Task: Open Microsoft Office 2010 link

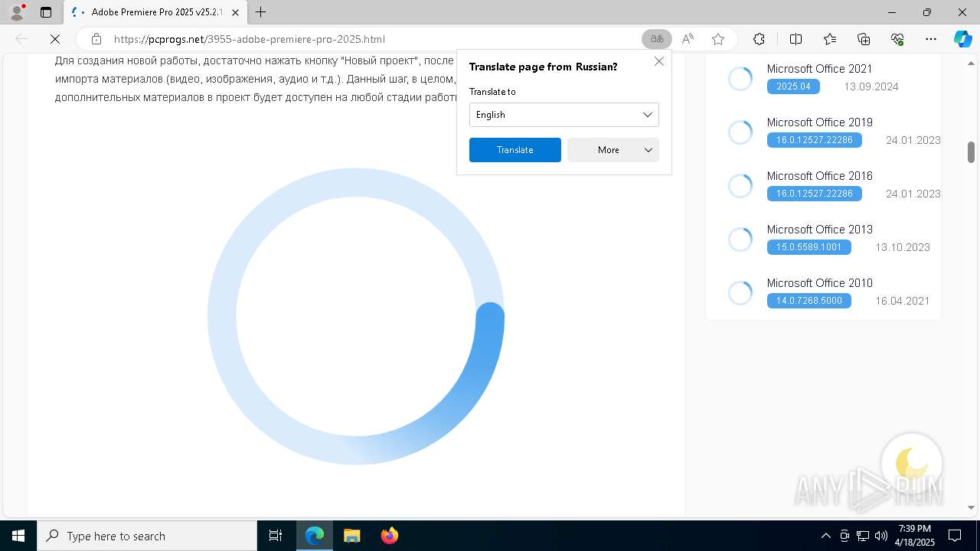Action: pyautogui.click(x=819, y=283)
